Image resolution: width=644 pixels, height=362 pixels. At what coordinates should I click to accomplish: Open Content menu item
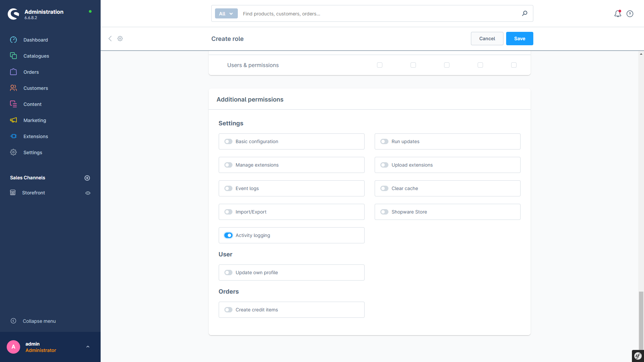pyautogui.click(x=33, y=104)
